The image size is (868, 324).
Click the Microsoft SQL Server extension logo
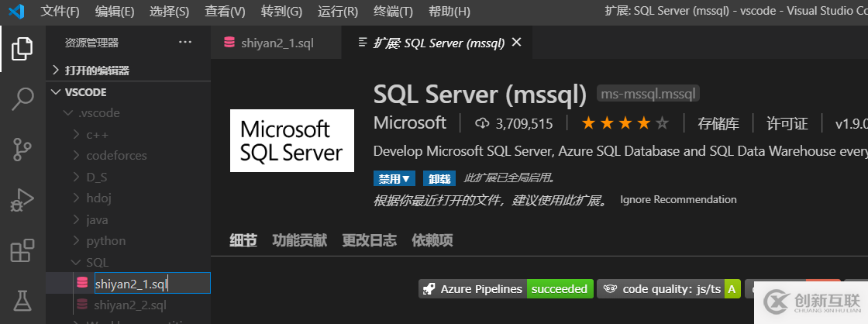pyautogui.click(x=291, y=140)
